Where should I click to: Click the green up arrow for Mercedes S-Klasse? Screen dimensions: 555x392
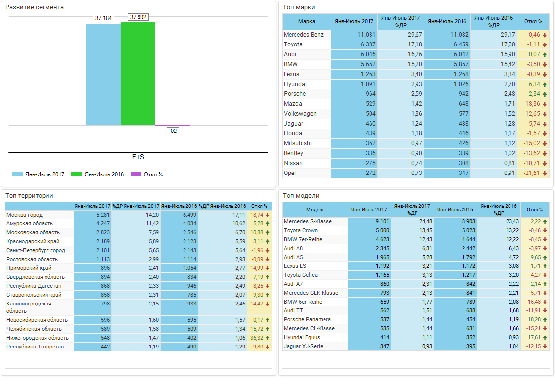(545, 222)
